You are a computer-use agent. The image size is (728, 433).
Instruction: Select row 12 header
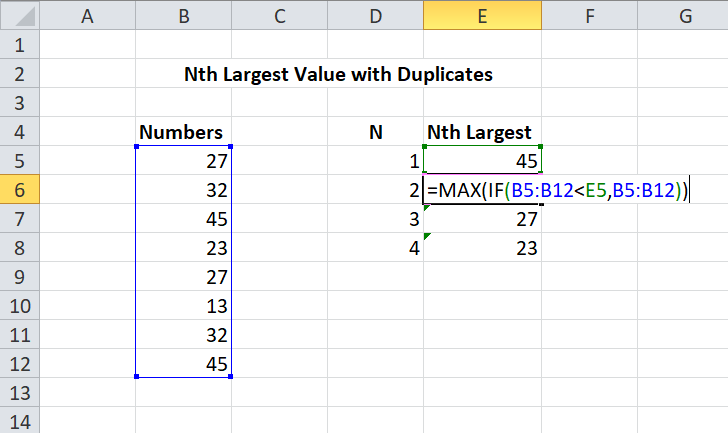point(20,363)
